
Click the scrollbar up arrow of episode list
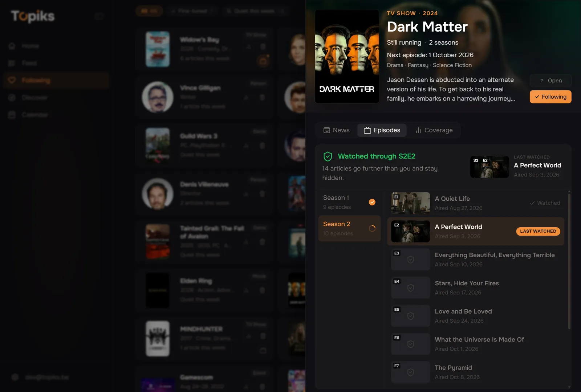point(569,191)
